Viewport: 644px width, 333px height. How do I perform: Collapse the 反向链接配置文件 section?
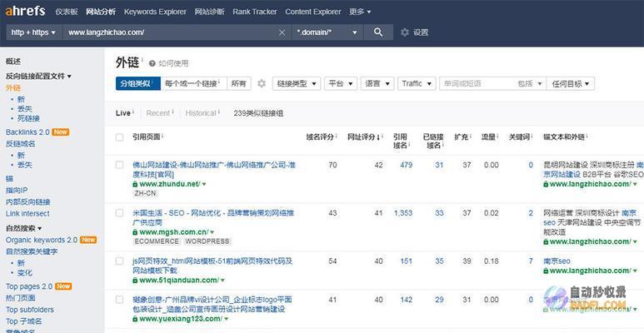pos(38,76)
